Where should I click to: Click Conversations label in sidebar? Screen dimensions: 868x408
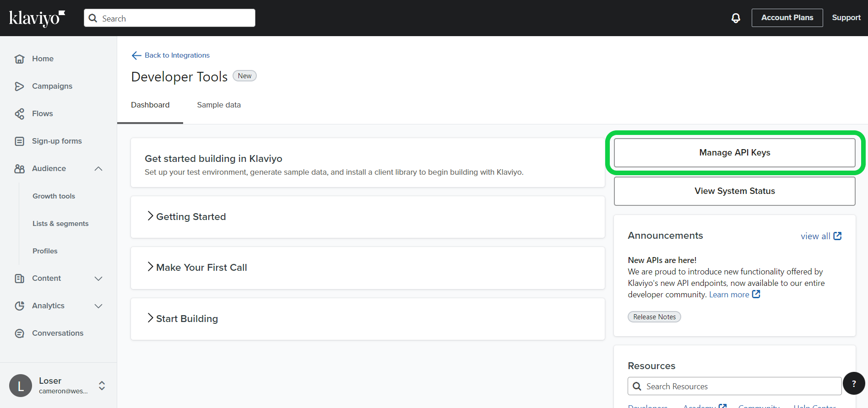(x=58, y=333)
